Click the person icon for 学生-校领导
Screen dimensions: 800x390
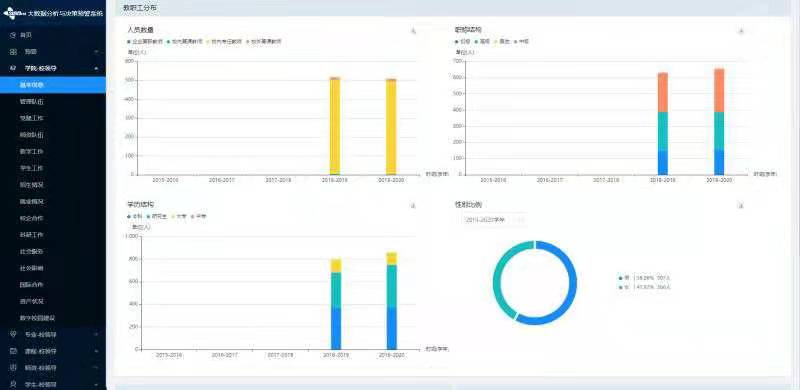point(13,384)
